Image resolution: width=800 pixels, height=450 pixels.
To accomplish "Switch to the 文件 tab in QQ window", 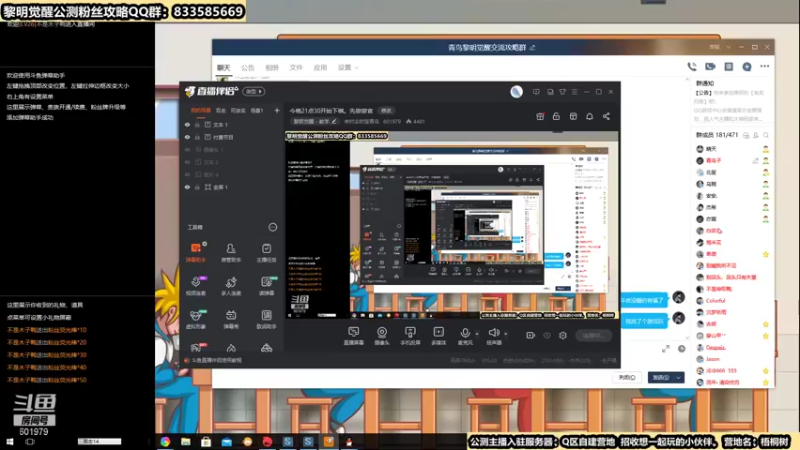I will tap(296, 67).
